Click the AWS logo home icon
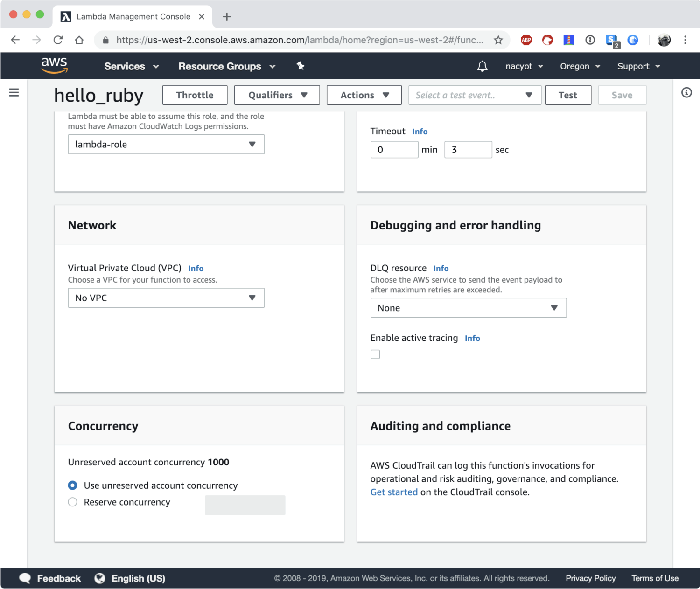 pos(54,66)
